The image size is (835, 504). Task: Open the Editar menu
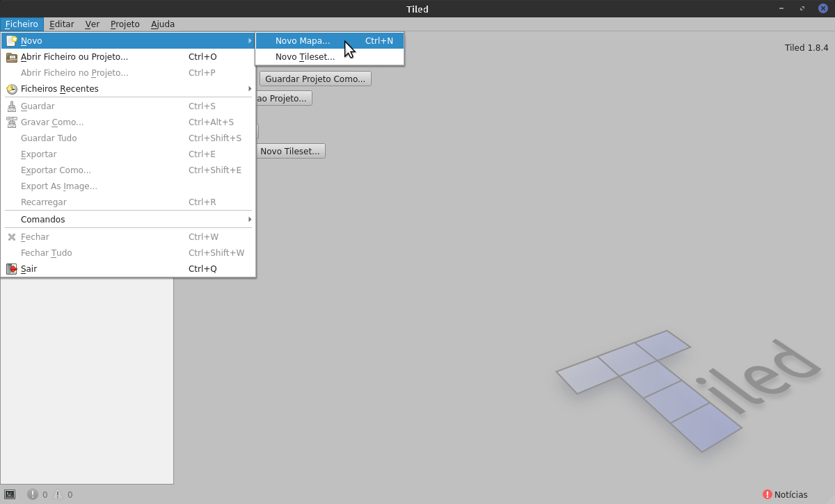tap(62, 24)
